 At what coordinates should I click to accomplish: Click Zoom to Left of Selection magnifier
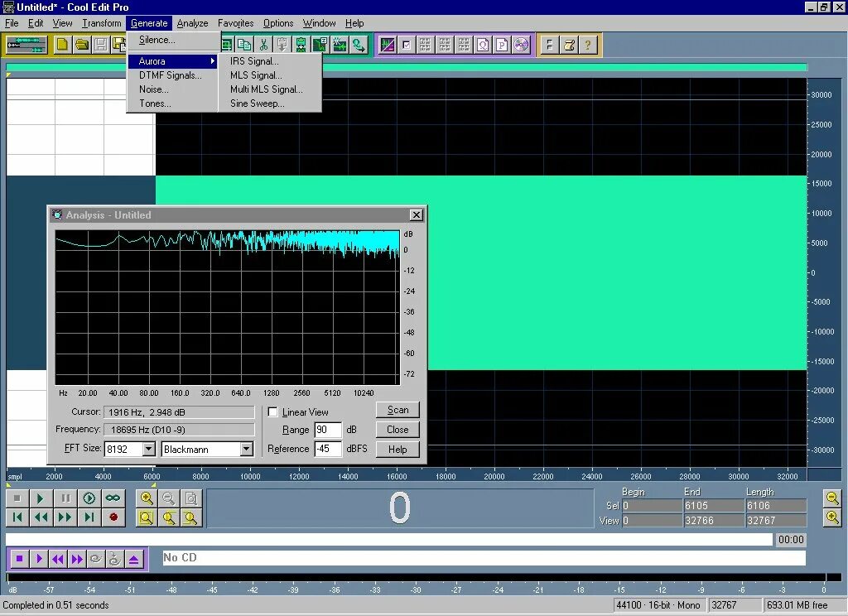(x=169, y=517)
